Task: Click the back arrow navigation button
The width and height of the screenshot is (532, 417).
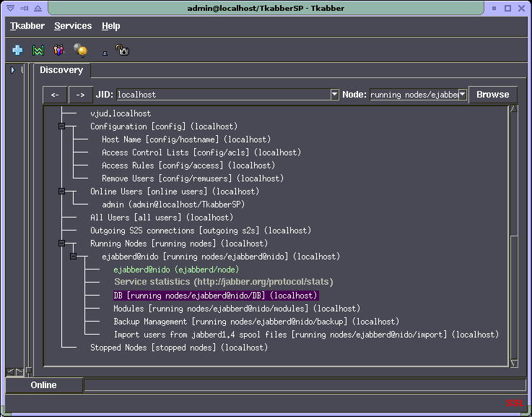Action: click(55, 95)
